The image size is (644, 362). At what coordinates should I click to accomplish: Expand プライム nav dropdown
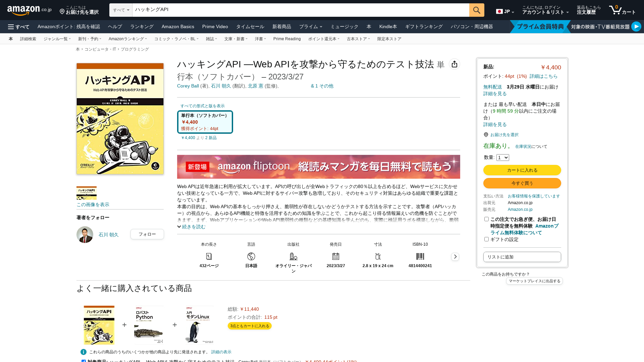[311, 26]
